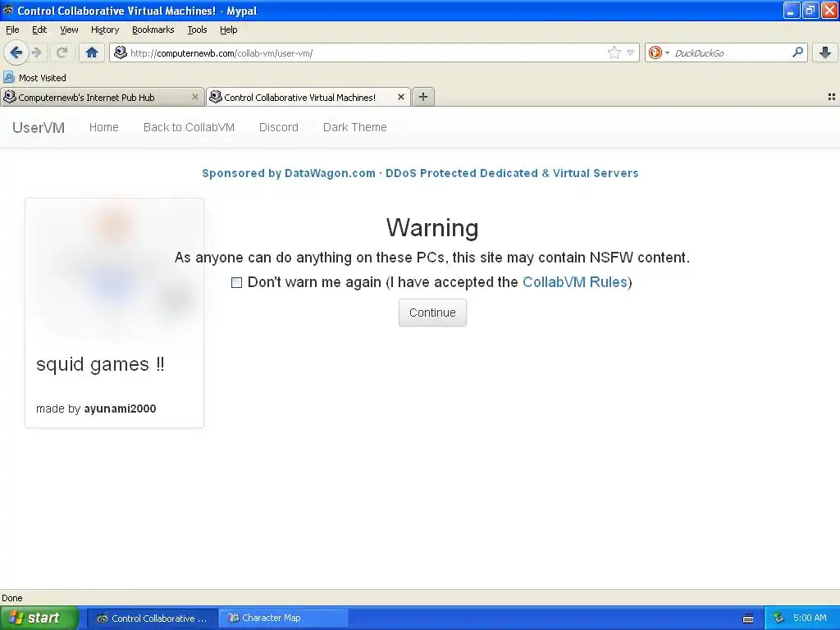Image resolution: width=840 pixels, height=630 pixels.
Task: Click the Most Visited bookmark folder
Action: [35, 78]
